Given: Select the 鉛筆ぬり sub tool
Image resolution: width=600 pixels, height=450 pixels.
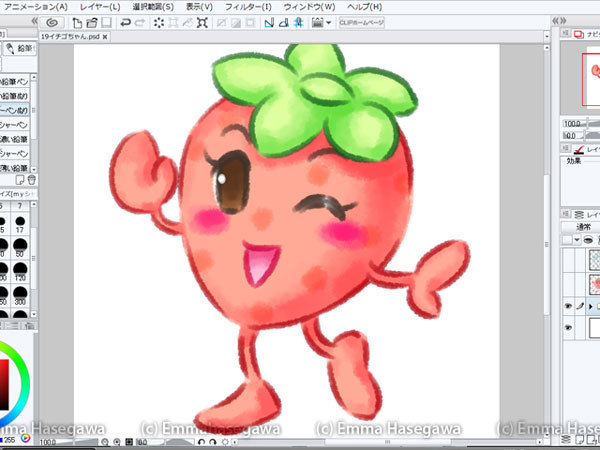Looking at the screenshot, I should [15, 96].
